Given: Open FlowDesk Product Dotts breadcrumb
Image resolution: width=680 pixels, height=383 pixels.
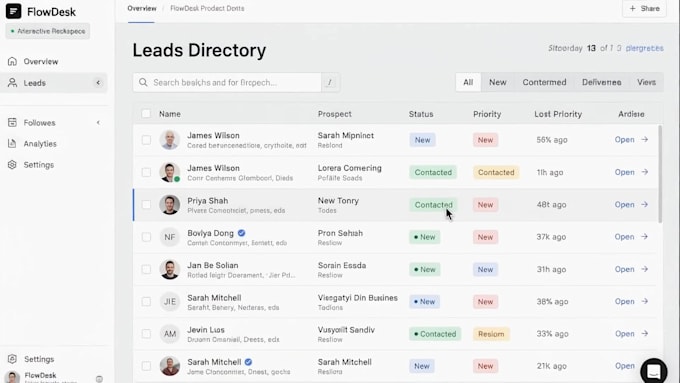Looking at the screenshot, I should (207, 8).
